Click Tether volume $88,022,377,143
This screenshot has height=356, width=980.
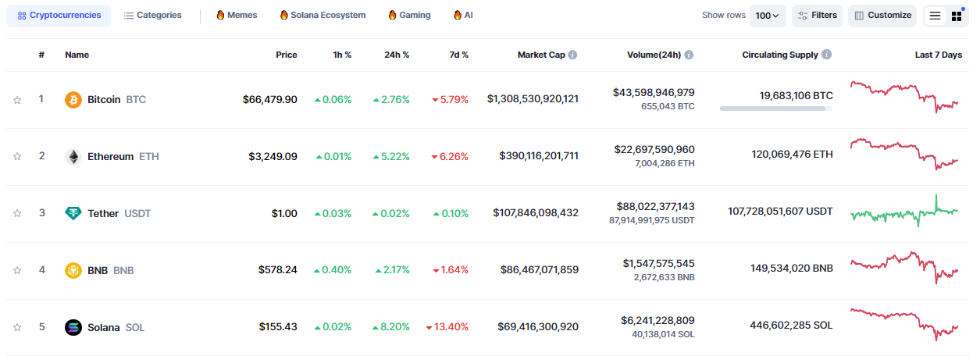tap(654, 206)
